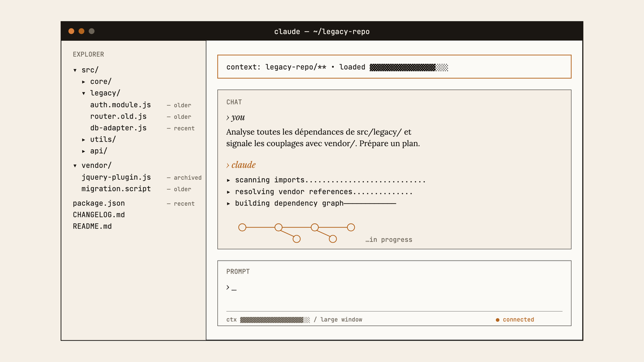The height and width of the screenshot is (362, 644).
Task: Click the 'older' tag beside auth.module.js
Action: click(182, 105)
